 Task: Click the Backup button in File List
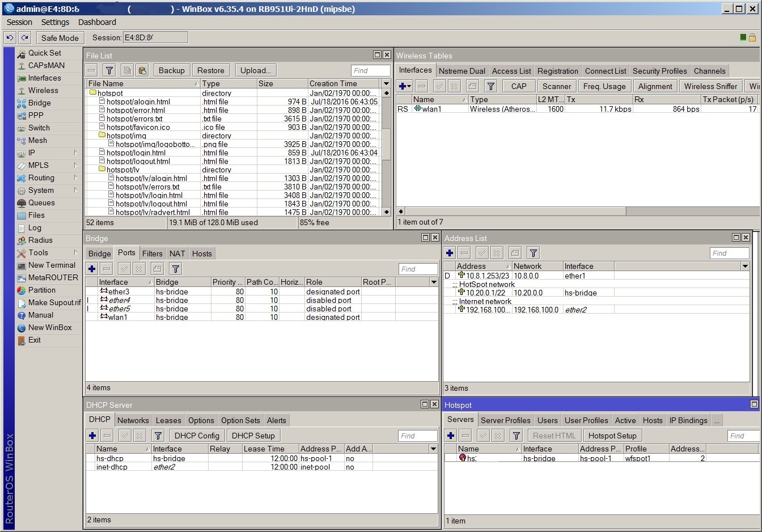[171, 70]
